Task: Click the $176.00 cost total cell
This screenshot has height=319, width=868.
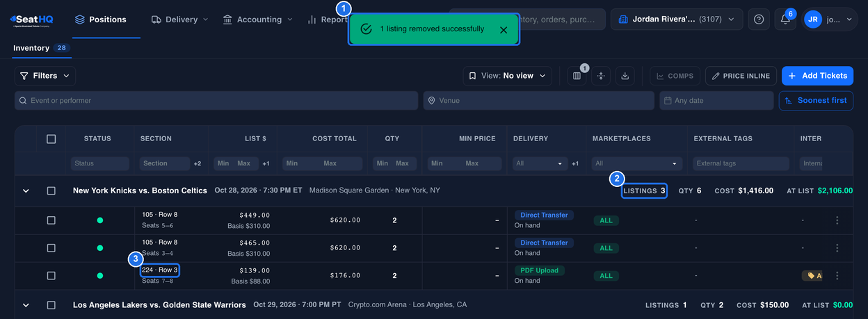Action: pyautogui.click(x=345, y=276)
